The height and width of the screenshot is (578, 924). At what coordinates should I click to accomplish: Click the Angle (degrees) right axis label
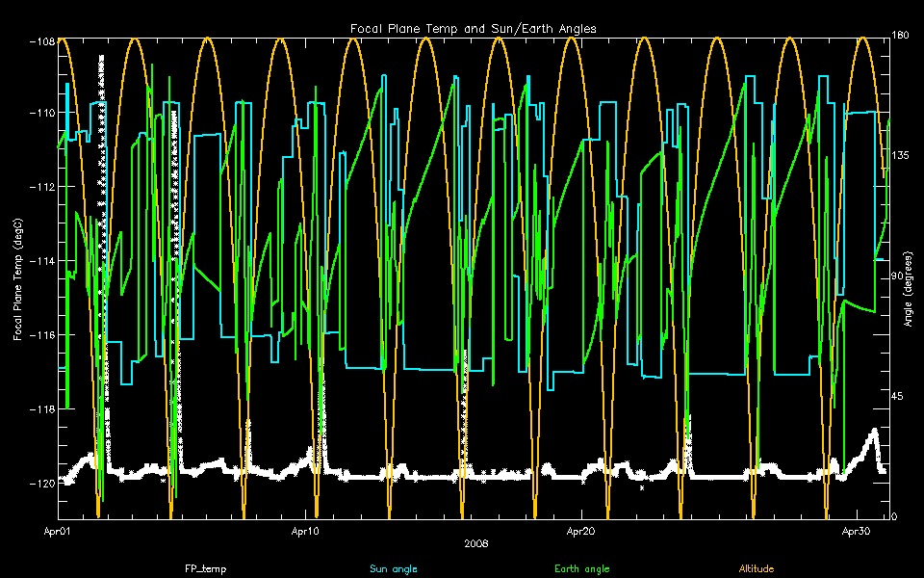[x=910, y=279]
